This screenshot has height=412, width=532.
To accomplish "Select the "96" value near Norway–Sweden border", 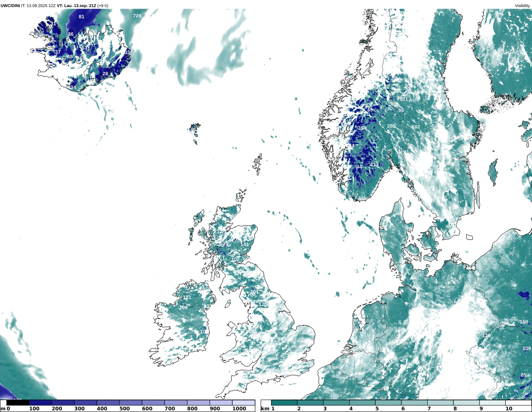I will (x=401, y=110).
